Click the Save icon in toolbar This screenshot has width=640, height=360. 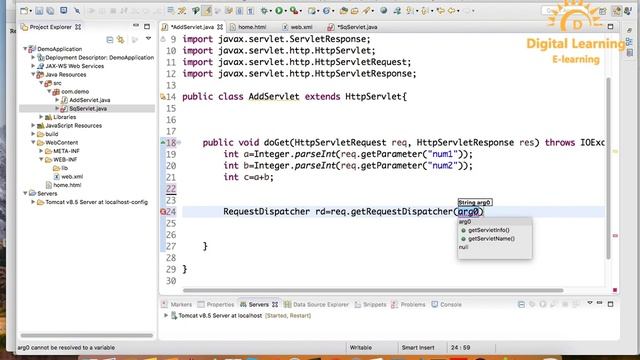39,11
